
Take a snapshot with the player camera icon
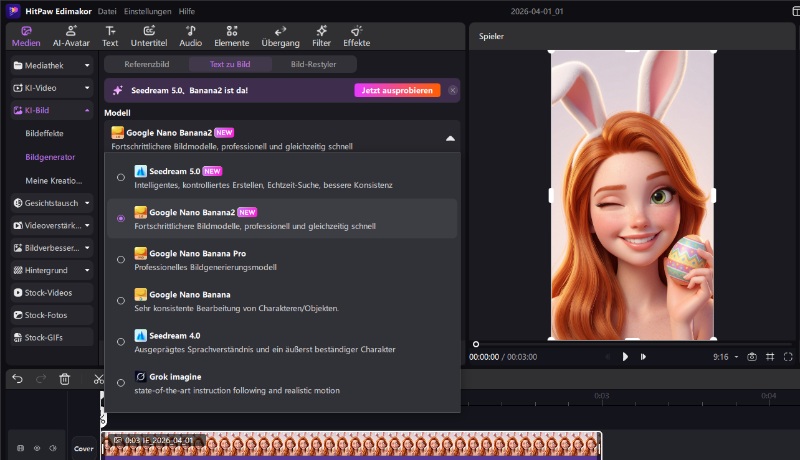coord(751,356)
